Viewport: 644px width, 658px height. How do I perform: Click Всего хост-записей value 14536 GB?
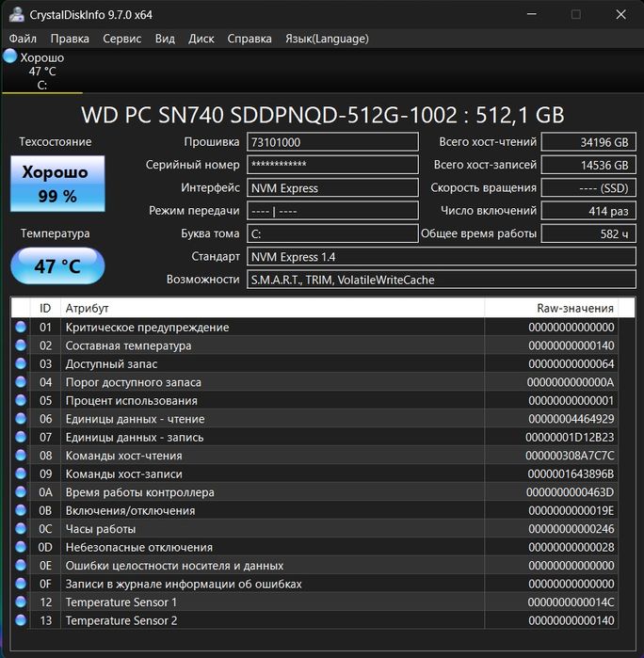point(588,165)
